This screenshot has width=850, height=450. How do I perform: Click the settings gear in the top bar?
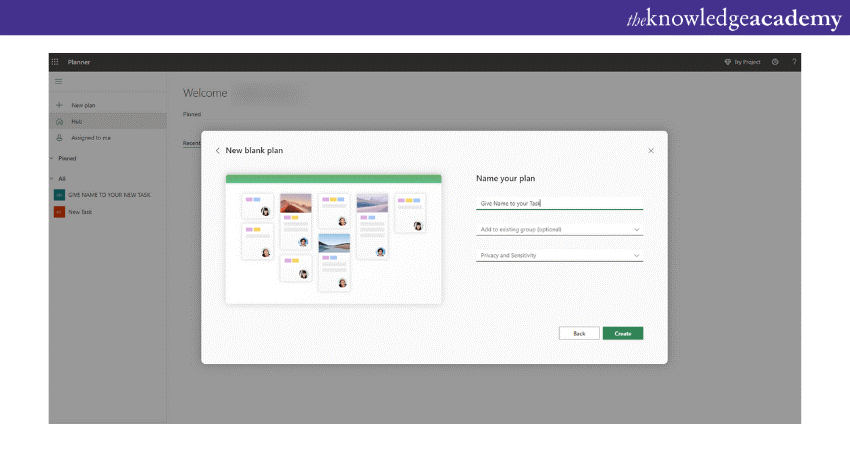775,62
